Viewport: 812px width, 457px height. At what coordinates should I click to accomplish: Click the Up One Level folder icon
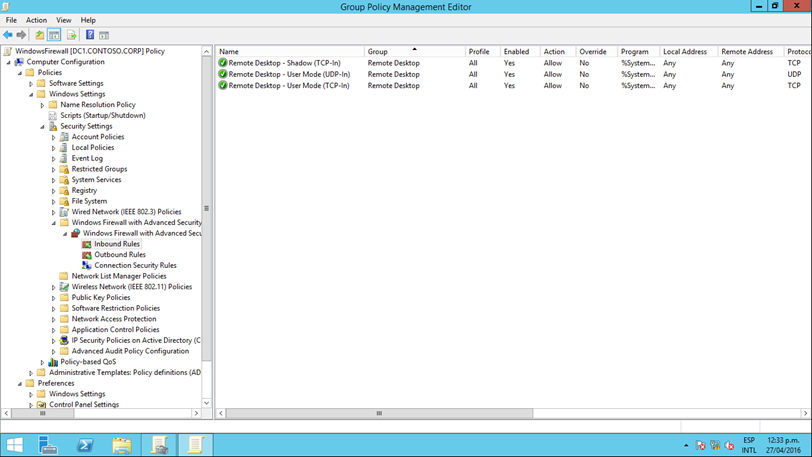(x=39, y=35)
